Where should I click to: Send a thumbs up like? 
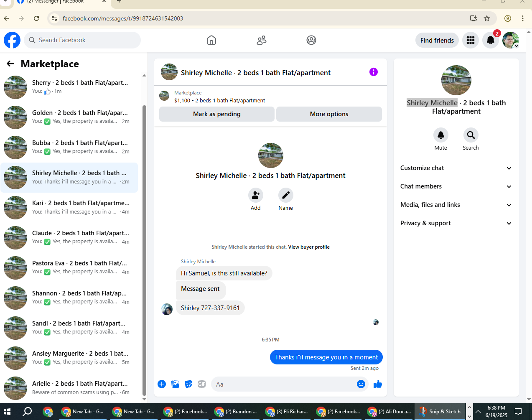[378, 384]
